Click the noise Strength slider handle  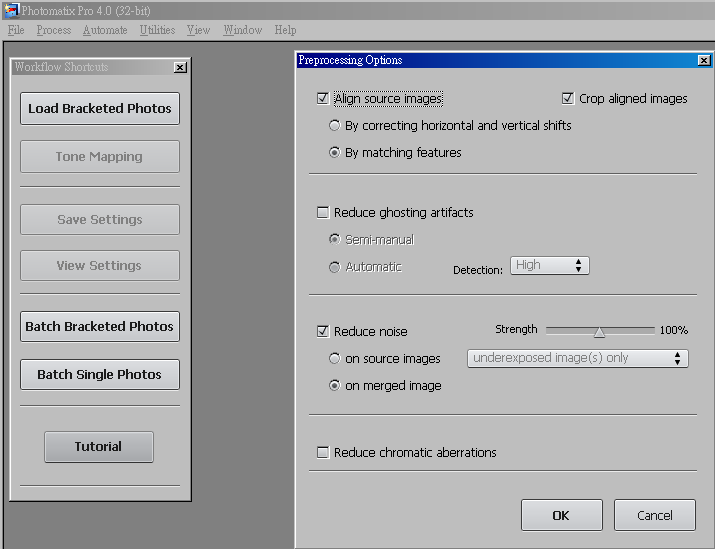(599, 332)
